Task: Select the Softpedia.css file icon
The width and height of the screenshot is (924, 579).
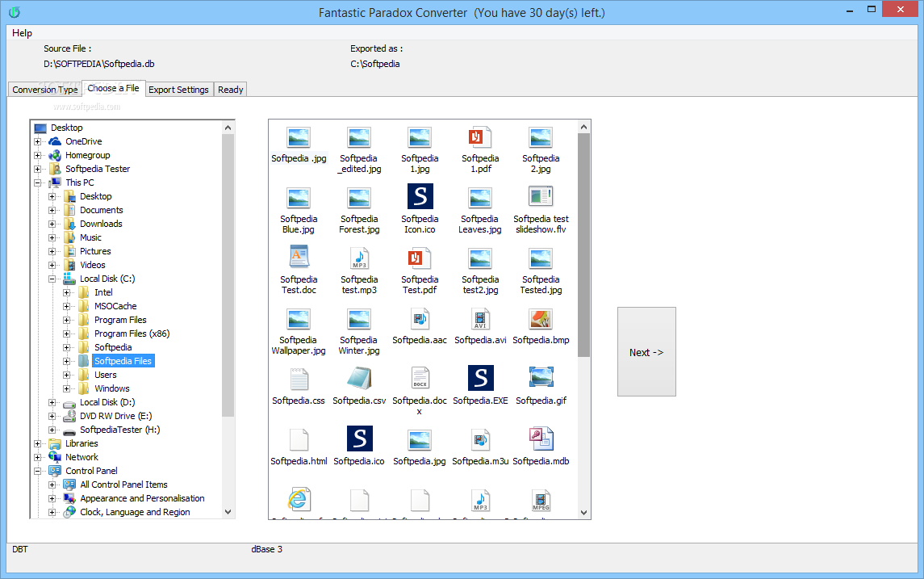Action: click(299, 379)
